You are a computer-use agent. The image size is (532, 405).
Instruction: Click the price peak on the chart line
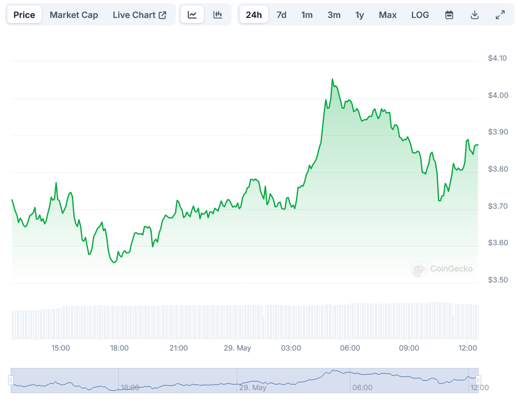tap(333, 79)
